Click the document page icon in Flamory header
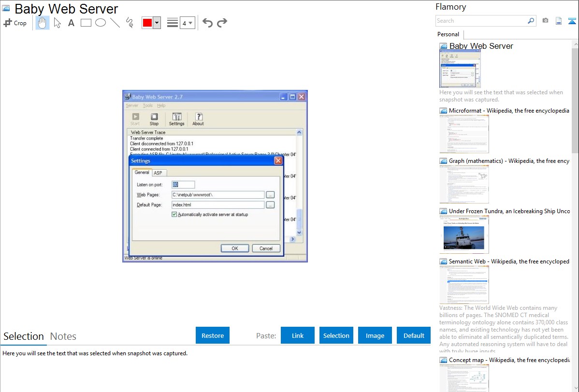The width and height of the screenshot is (579, 392). click(x=559, y=21)
